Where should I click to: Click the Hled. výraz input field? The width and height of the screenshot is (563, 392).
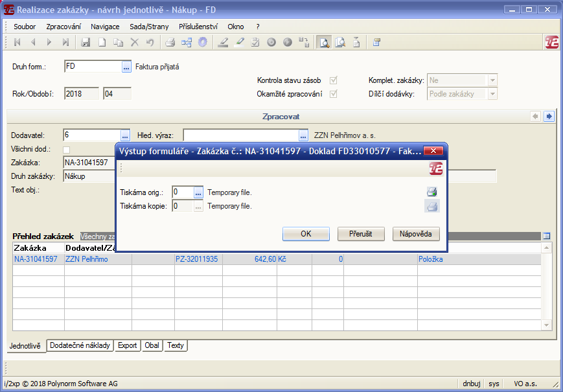241,135
